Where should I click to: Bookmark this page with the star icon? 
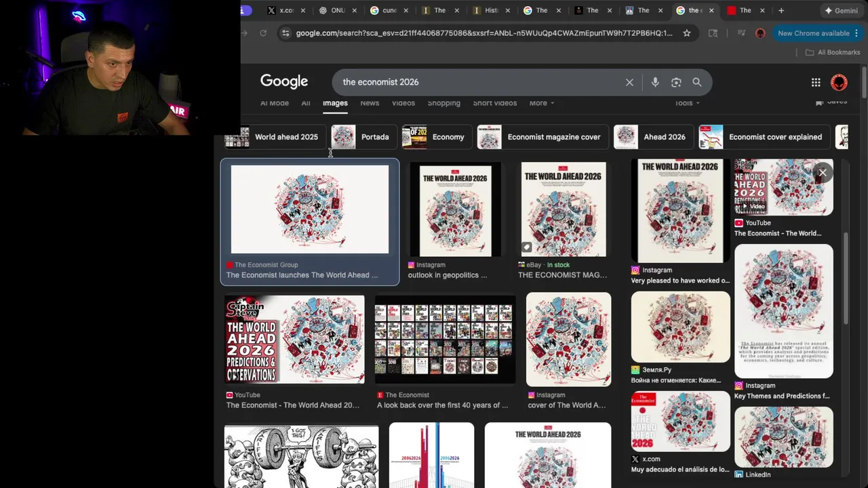point(687,33)
